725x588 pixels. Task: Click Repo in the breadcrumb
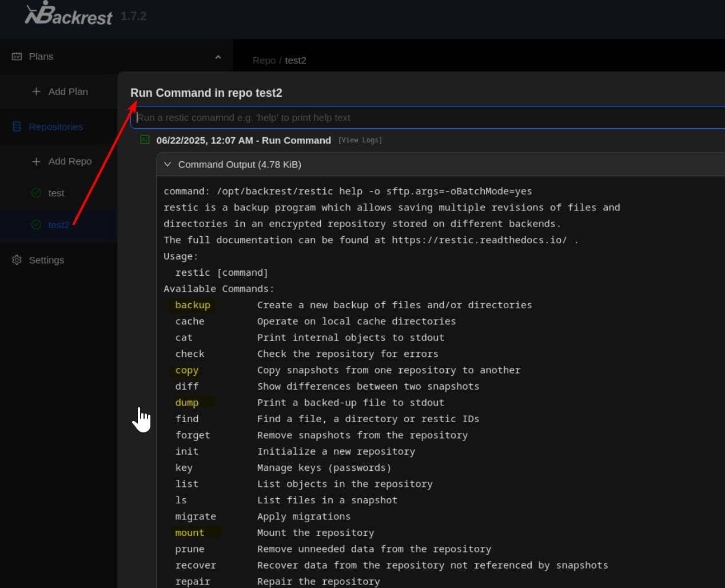264,61
